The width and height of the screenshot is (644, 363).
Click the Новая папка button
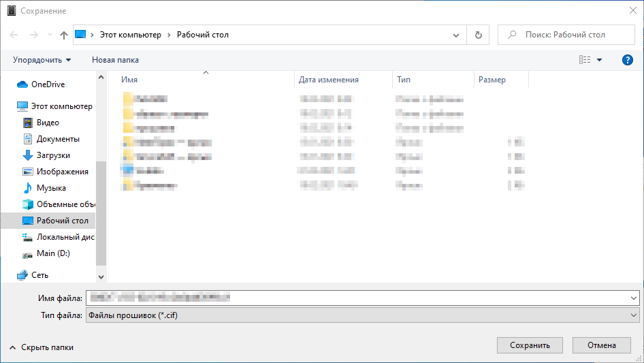coord(115,60)
